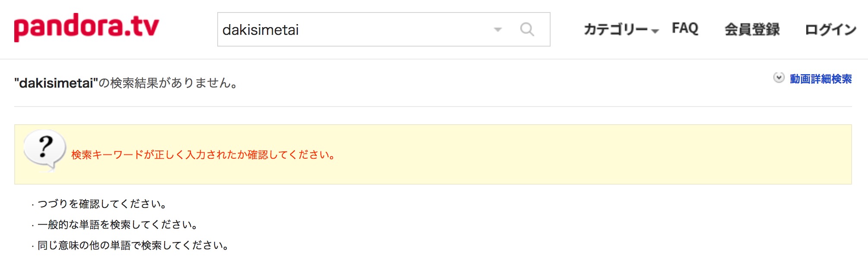Select the 一般的な単語を検索してください tip
Image resolution: width=868 pixels, height=270 pixels.
pos(117,224)
